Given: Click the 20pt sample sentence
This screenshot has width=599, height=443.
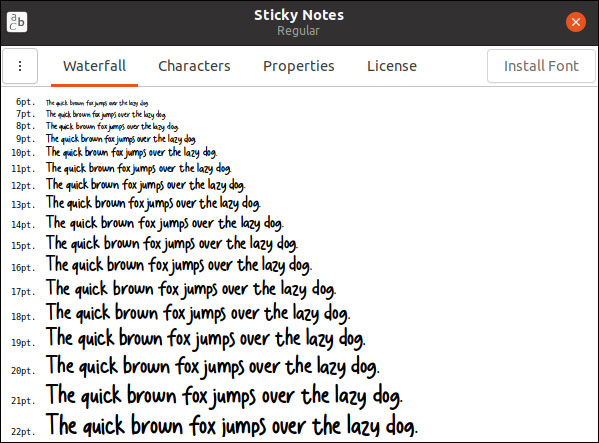Looking at the screenshot, I should pos(213,366).
